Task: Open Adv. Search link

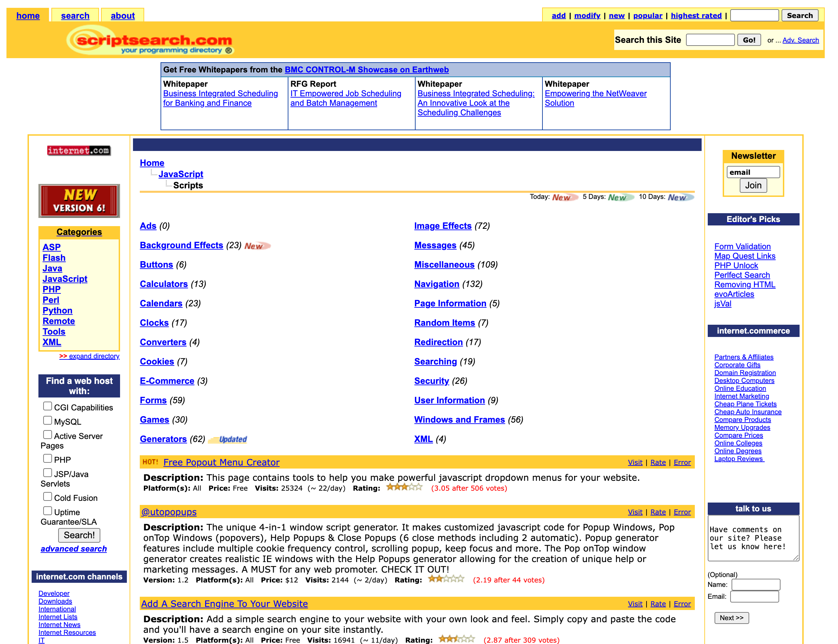Action: (801, 40)
